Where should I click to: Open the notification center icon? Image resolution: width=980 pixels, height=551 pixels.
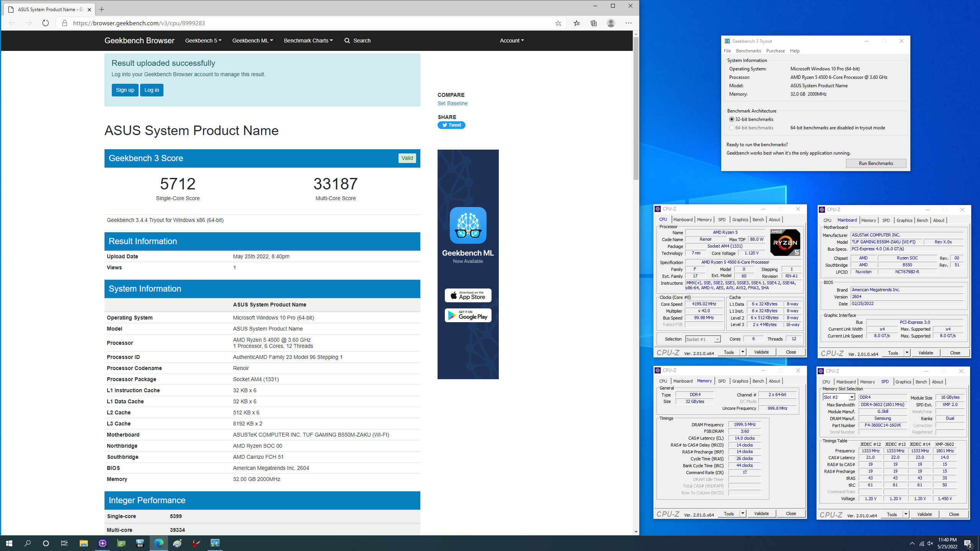pos(969,543)
